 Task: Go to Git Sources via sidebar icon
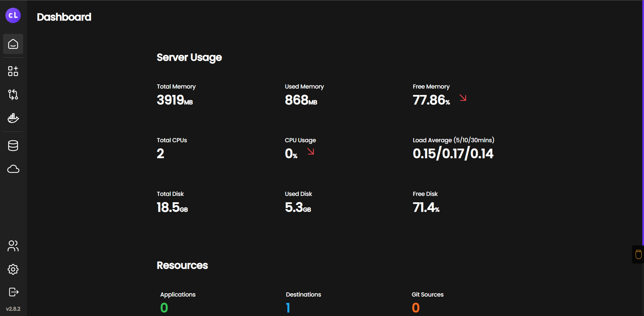[x=13, y=95]
